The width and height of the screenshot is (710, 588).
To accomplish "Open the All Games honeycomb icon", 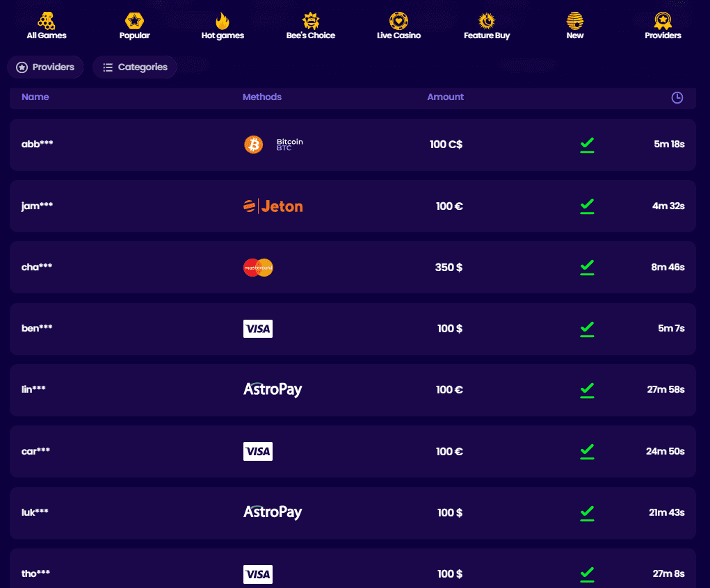I will pyautogui.click(x=46, y=21).
